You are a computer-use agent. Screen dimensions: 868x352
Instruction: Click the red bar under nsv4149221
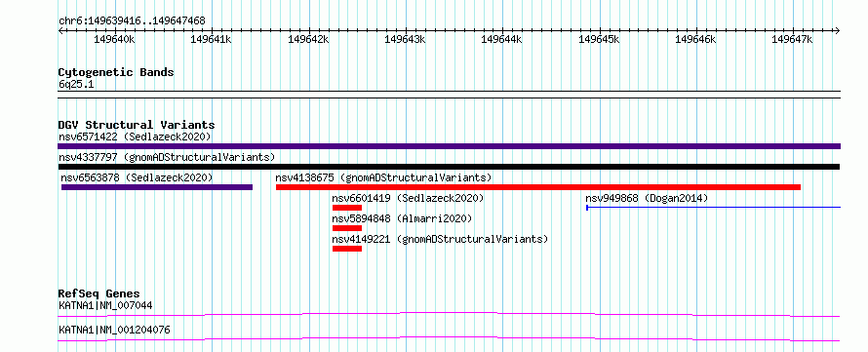[347, 249]
